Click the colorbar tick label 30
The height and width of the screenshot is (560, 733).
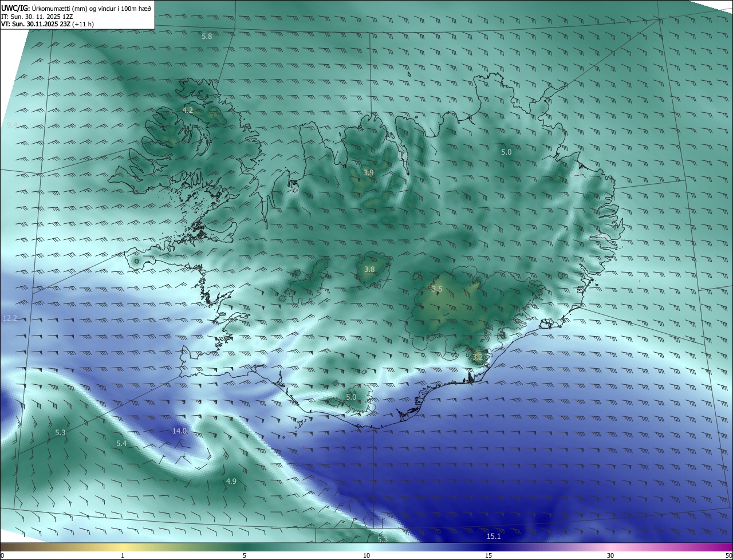click(610, 555)
